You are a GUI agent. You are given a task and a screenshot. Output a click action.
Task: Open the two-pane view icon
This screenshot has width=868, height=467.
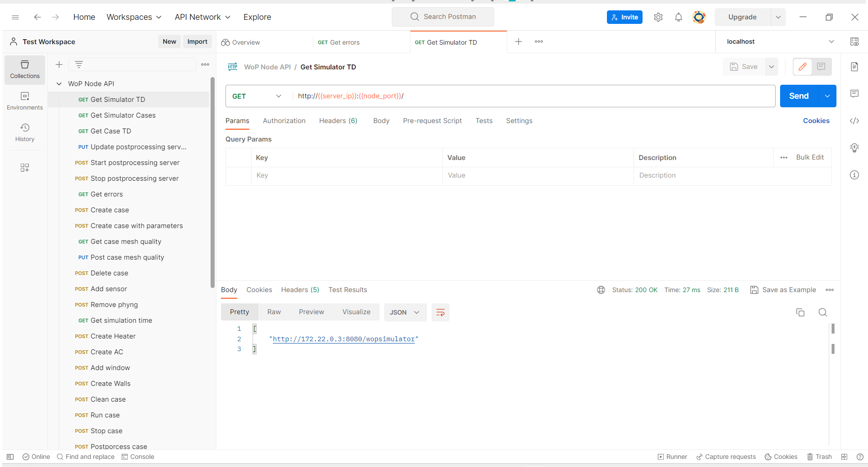[x=845, y=457]
